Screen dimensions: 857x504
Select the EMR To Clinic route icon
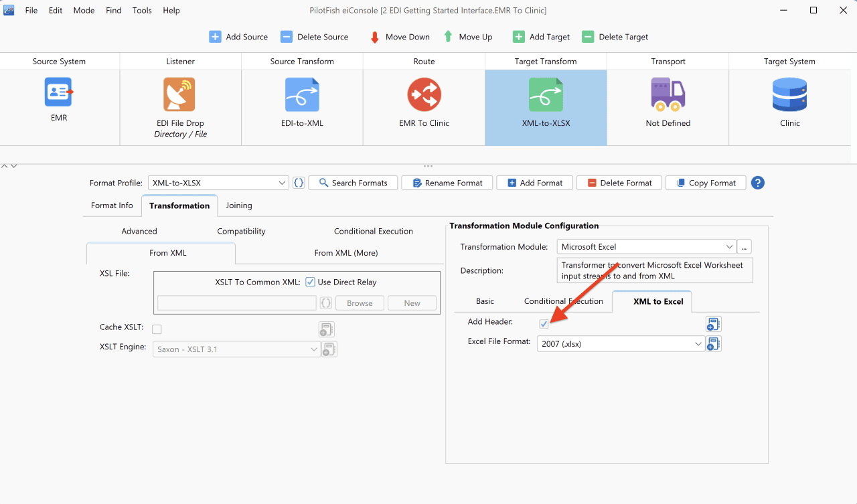coord(424,94)
